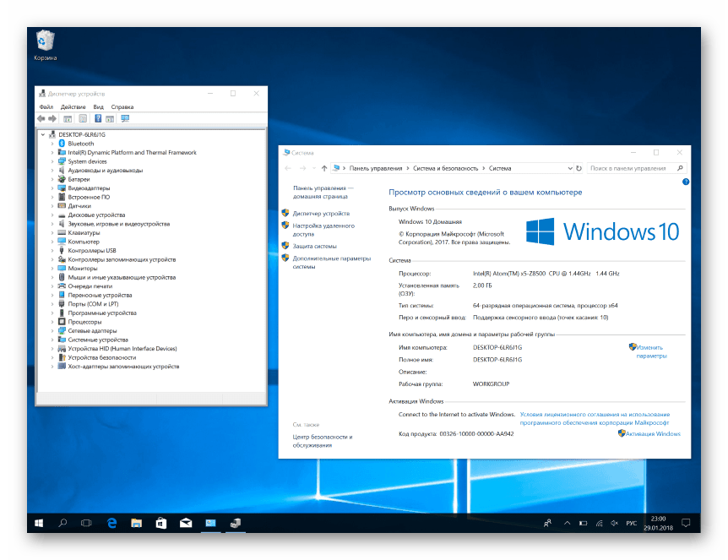Screen dimensions: 728x560
Task: Expand the Датчики node
Action: click(x=52, y=206)
